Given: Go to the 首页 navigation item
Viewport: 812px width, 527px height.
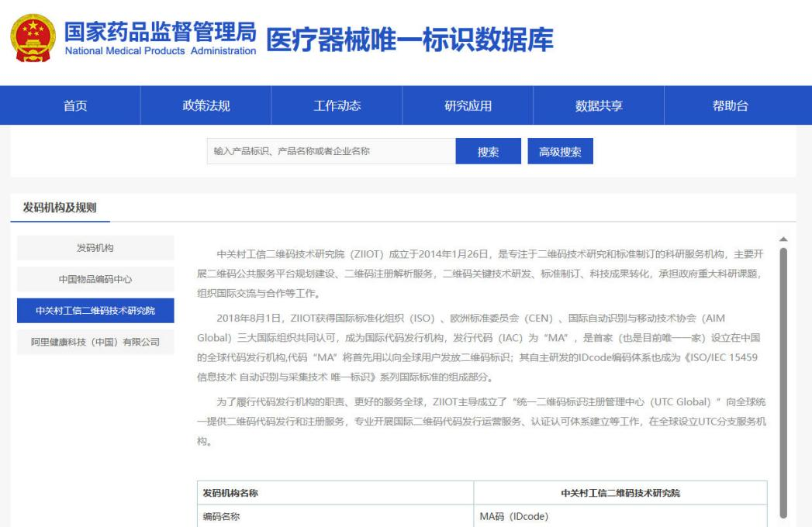Looking at the screenshot, I should [74, 106].
